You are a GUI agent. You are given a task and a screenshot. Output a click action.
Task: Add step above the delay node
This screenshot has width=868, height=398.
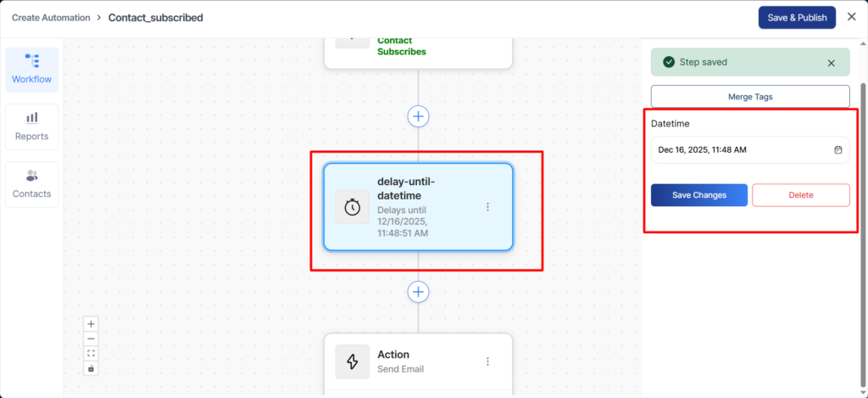418,116
